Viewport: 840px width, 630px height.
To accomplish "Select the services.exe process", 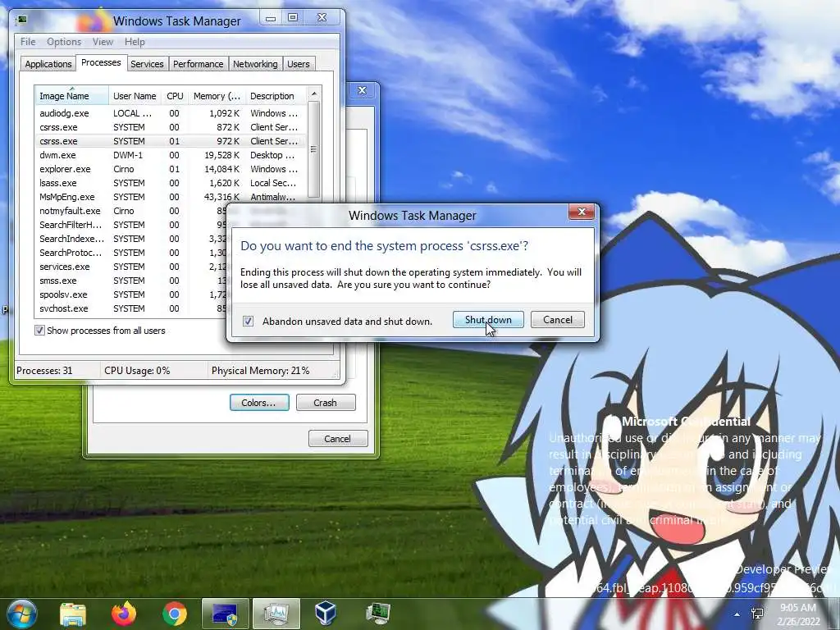I will (130, 267).
